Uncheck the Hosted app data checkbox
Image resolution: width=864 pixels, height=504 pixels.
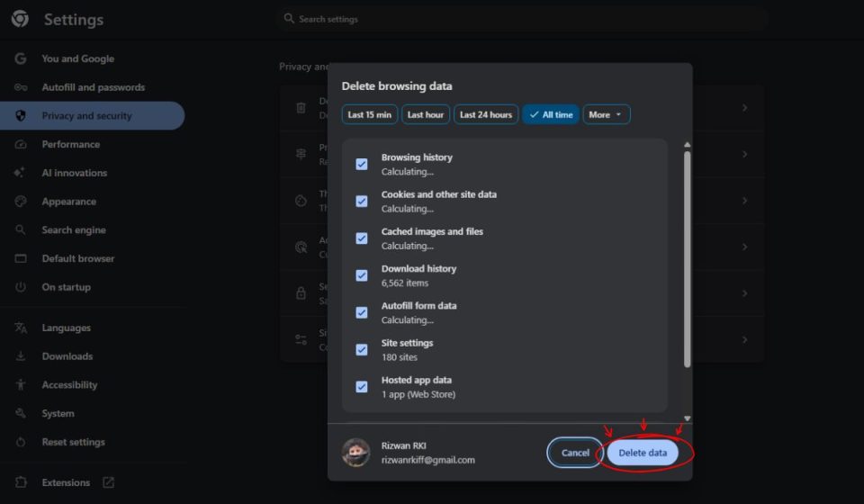(362, 387)
